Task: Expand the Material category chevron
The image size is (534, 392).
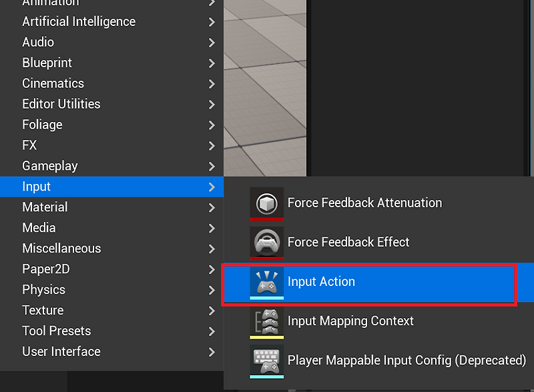Action: (x=212, y=207)
